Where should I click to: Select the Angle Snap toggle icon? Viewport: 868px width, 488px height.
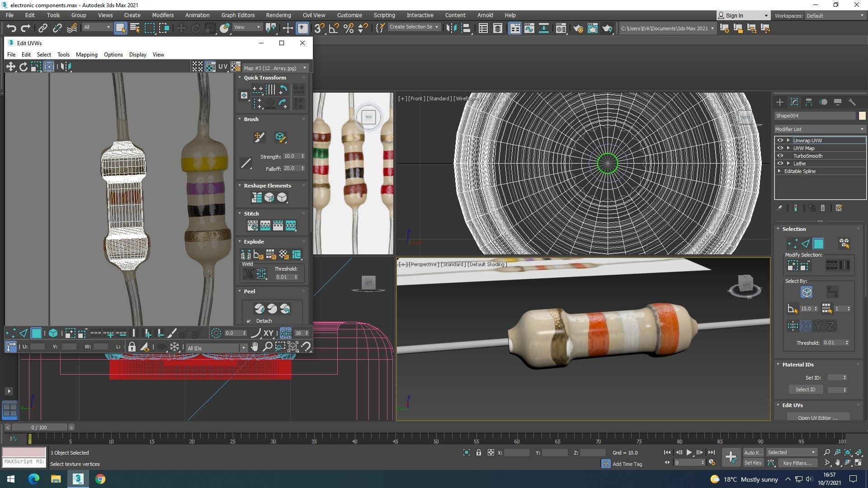click(334, 28)
